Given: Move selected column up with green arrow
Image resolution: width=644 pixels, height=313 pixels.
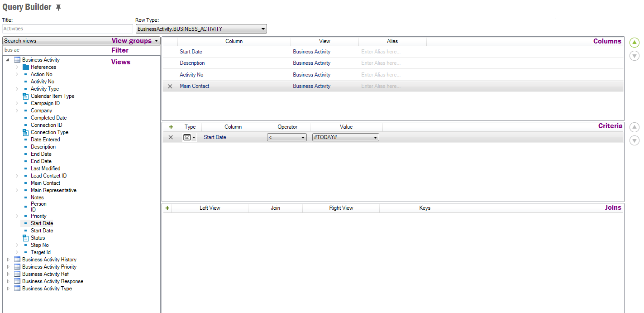Looking at the screenshot, I should point(634,43).
